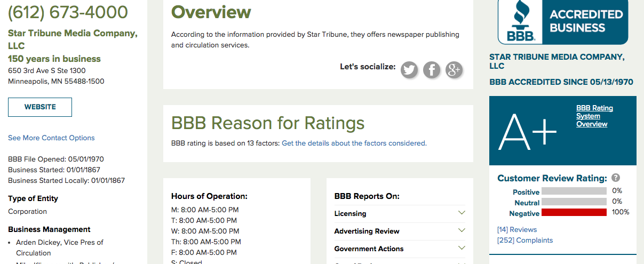Click the Customer Review Rating help icon
644x264 pixels.
(x=616, y=178)
